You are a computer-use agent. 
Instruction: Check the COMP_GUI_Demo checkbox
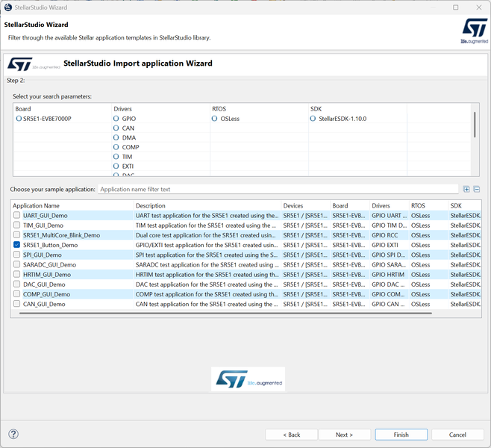pos(17,294)
